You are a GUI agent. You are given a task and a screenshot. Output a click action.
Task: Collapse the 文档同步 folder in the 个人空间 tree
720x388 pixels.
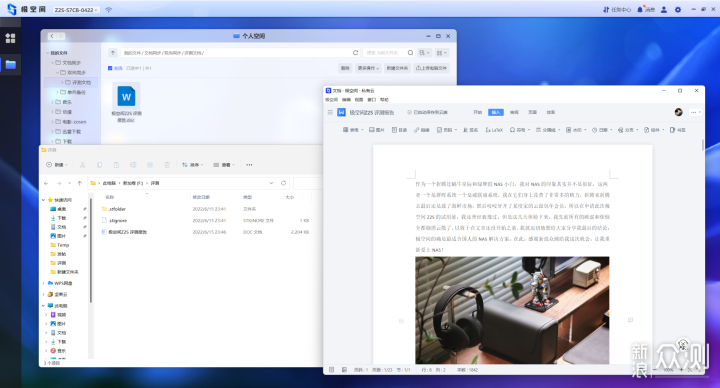(x=53, y=63)
